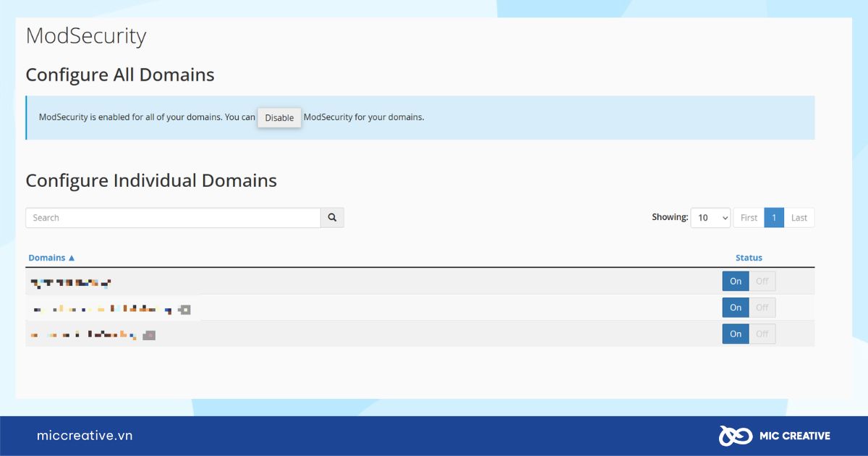Go to First page
The width and height of the screenshot is (868, 456).
pyautogui.click(x=749, y=218)
